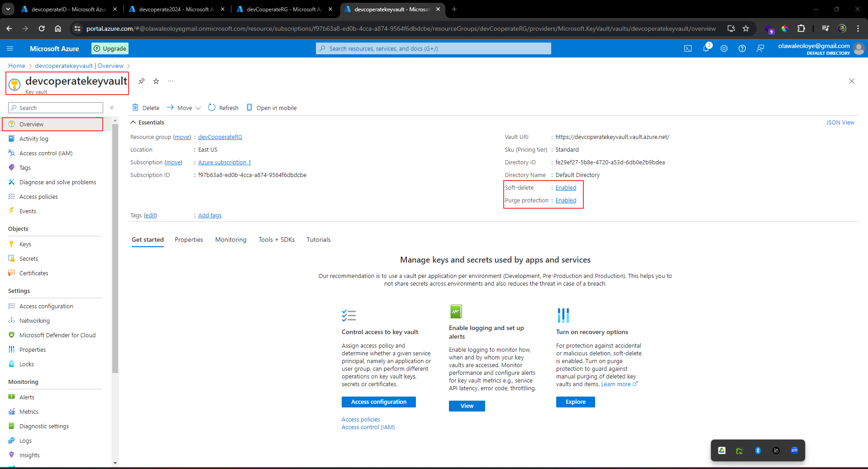Switch to the Monitoring tab
868x469 pixels.
click(230, 239)
